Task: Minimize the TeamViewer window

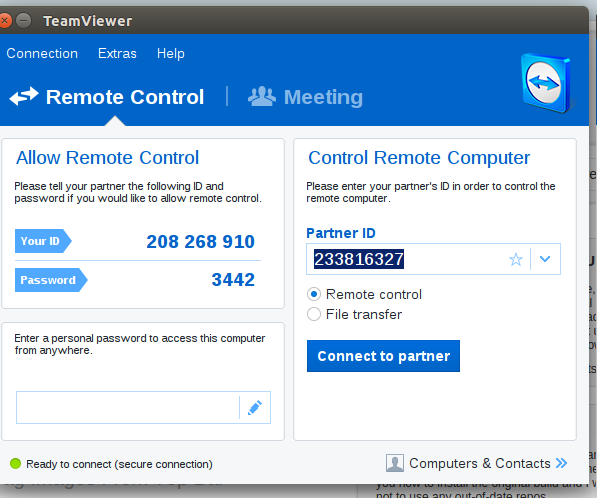Action: coord(24,21)
